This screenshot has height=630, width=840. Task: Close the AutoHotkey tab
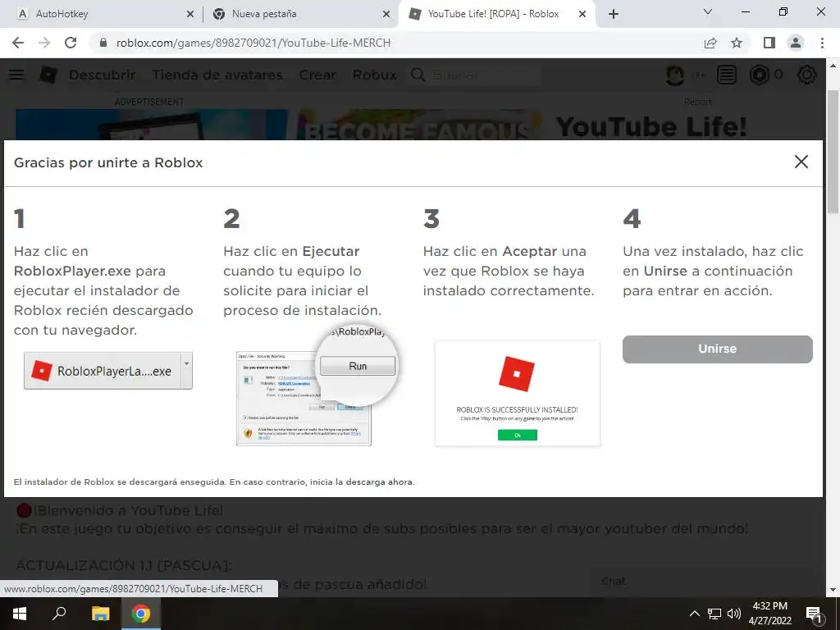coord(190,15)
